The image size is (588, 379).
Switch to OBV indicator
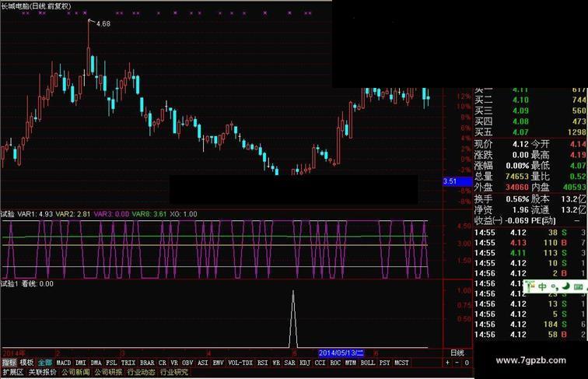tap(187, 363)
